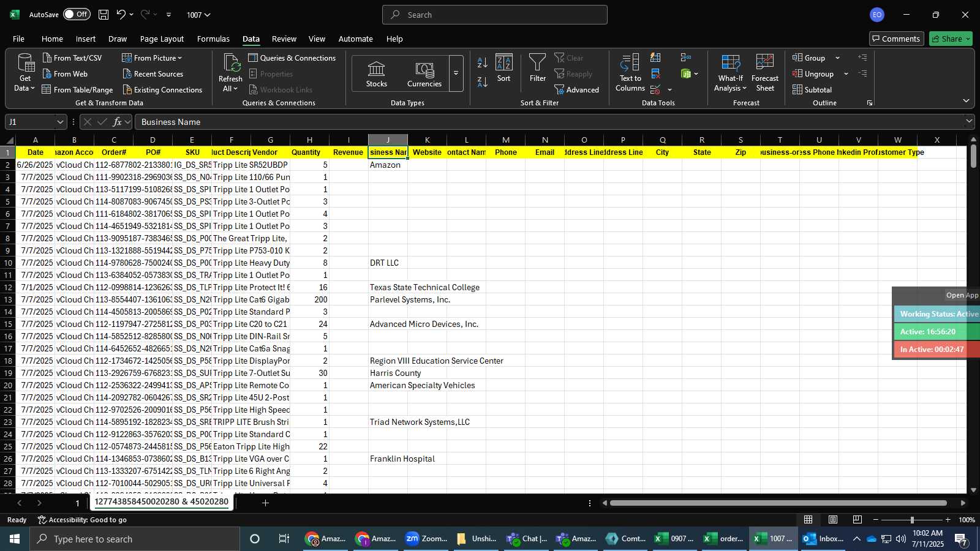Sort ascending A to Z
This screenshot has height=551, width=980.
(x=482, y=62)
